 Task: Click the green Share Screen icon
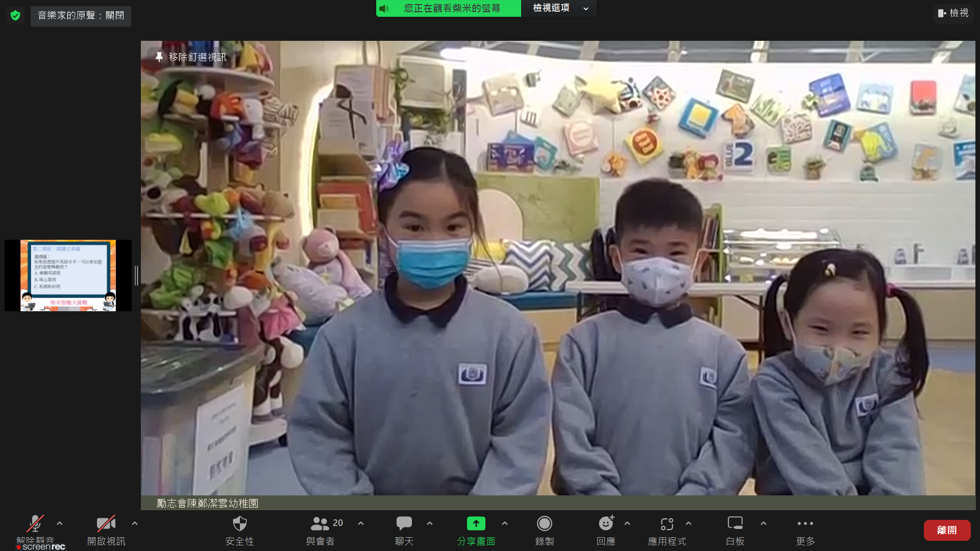coord(476,524)
